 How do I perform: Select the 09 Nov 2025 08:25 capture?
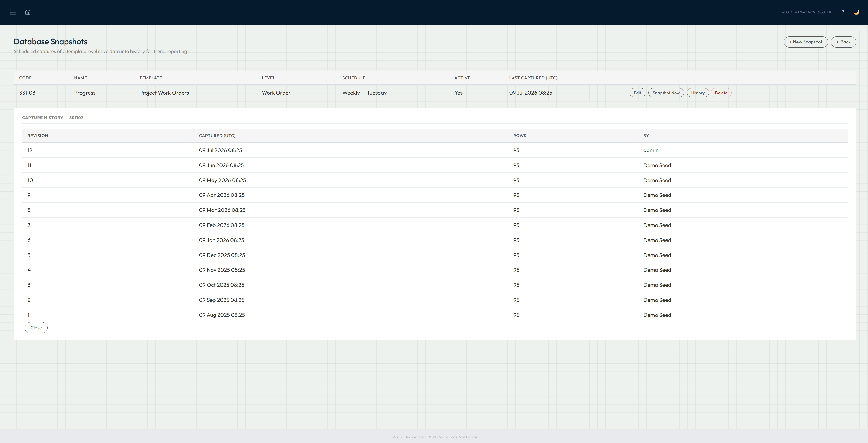[x=222, y=270]
